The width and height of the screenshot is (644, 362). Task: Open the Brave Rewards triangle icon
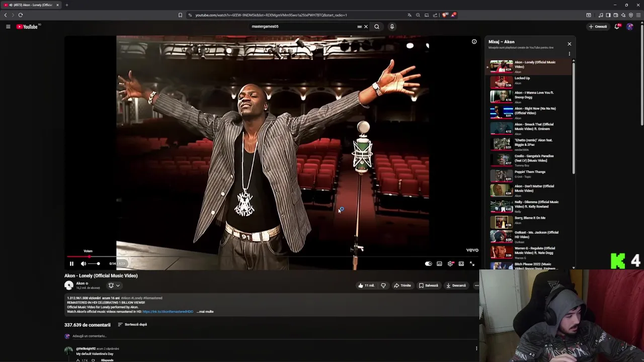(x=453, y=15)
